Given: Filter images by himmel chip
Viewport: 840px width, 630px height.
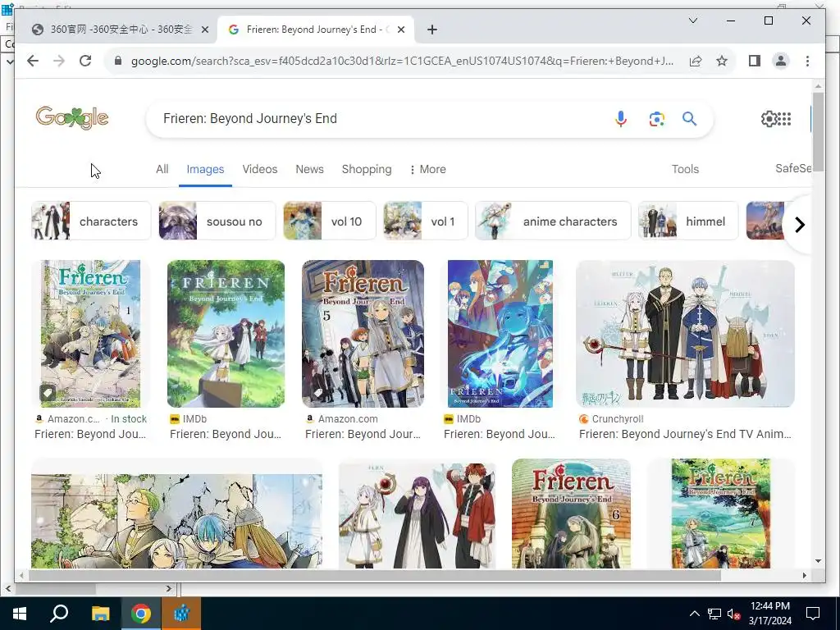Looking at the screenshot, I should pyautogui.click(x=688, y=221).
